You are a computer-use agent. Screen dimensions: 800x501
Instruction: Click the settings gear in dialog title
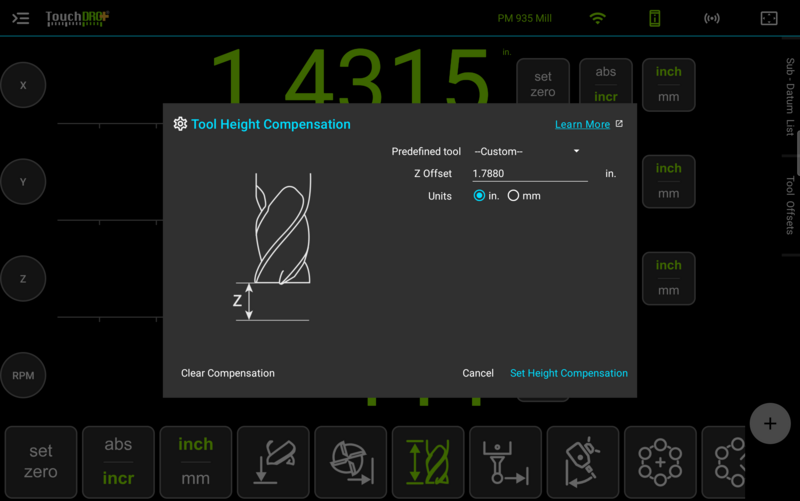(180, 124)
